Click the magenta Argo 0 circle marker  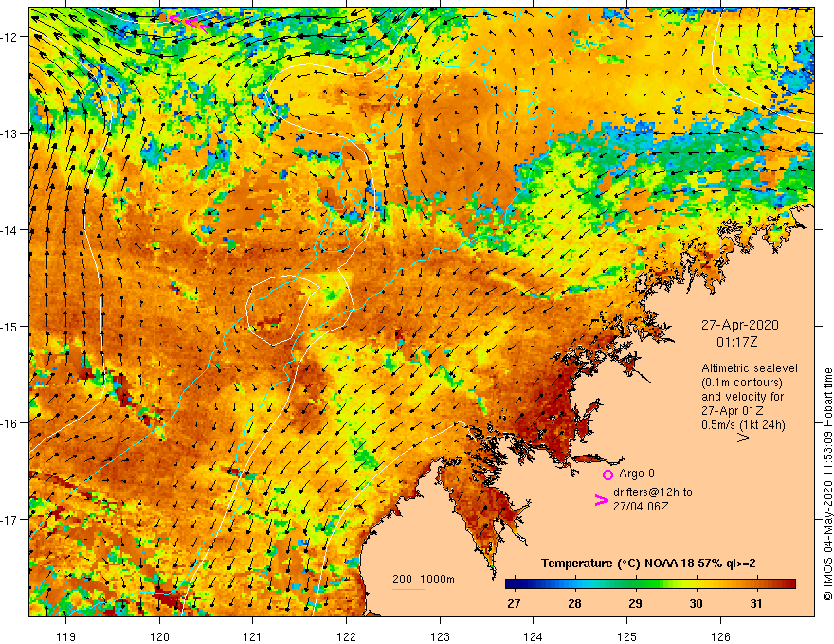click(x=607, y=474)
